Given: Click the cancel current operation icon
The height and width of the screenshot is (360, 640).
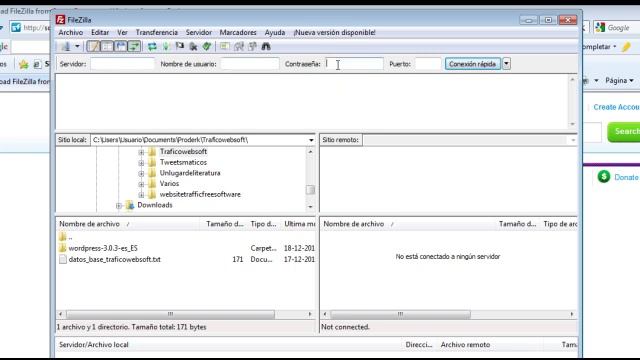Looking at the screenshot, I should [x=180, y=47].
